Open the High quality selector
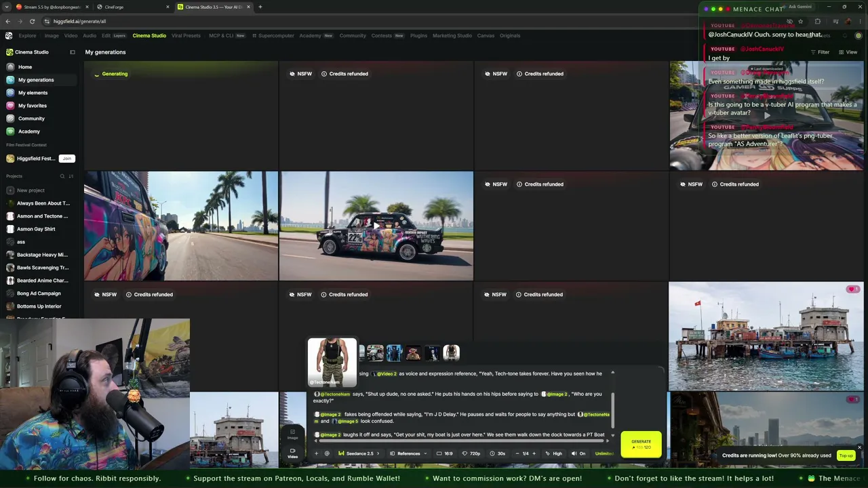The width and height of the screenshot is (868, 488). pos(554,453)
